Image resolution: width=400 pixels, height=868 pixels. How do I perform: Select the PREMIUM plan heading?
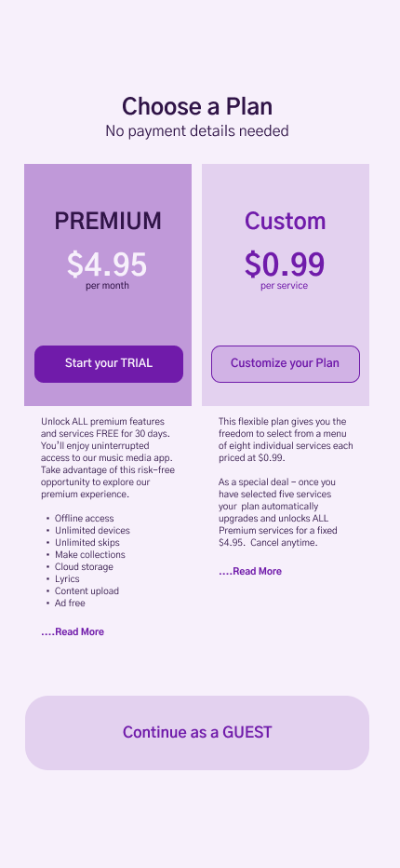point(108,221)
